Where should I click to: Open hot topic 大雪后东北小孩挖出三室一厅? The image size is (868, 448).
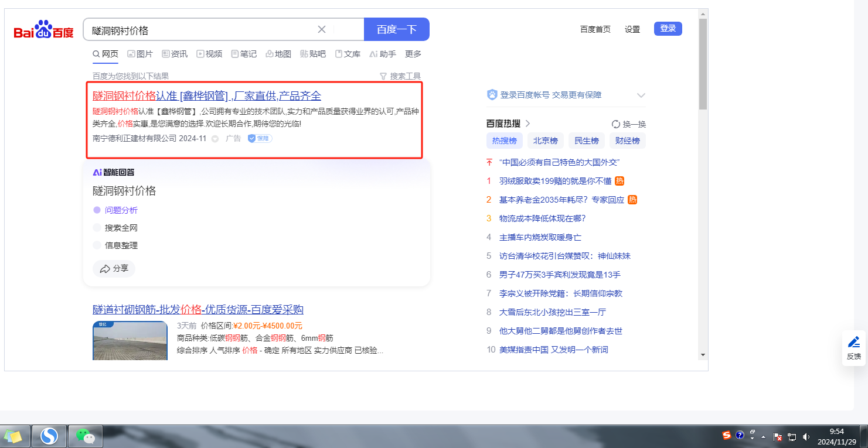tap(553, 312)
